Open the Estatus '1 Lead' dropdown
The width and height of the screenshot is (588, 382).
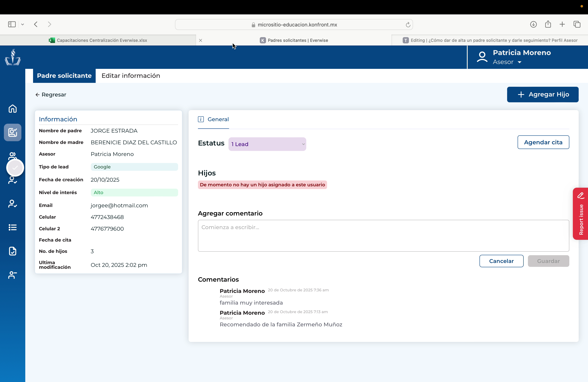(x=267, y=144)
